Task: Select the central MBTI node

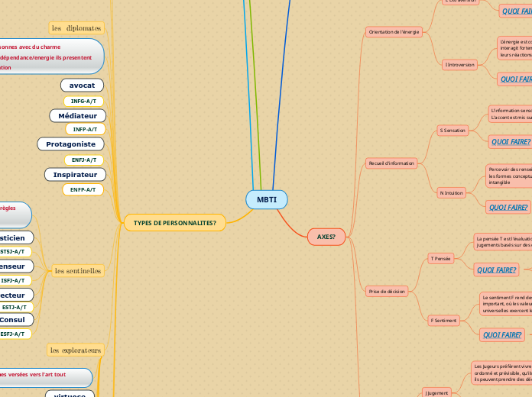Action: [x=267, y=200]
